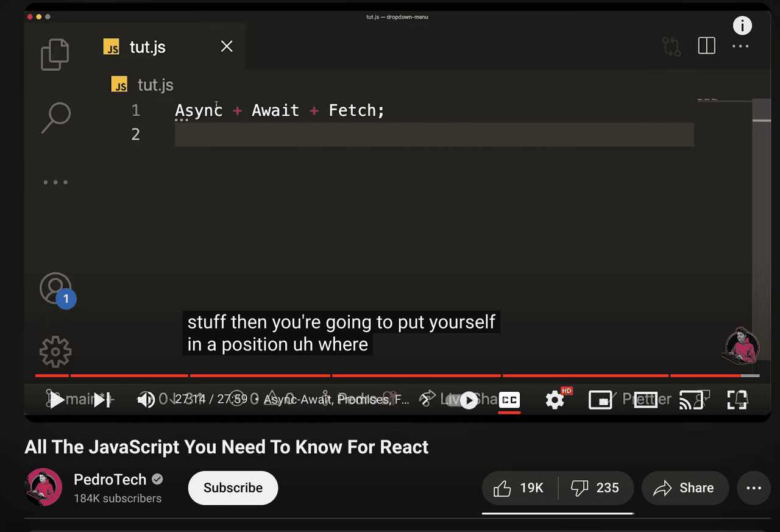
Task: Dislike the video
Action: coord(595,488)
